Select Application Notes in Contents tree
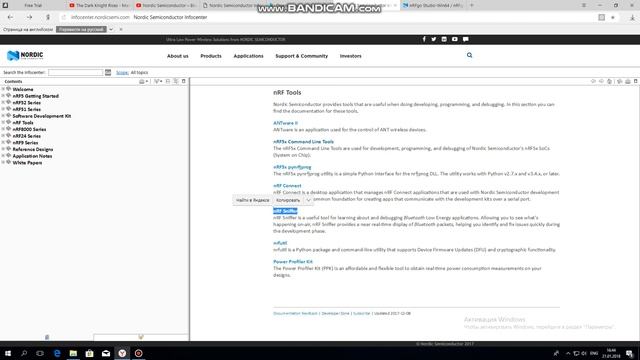 click(x=32, y=156)
